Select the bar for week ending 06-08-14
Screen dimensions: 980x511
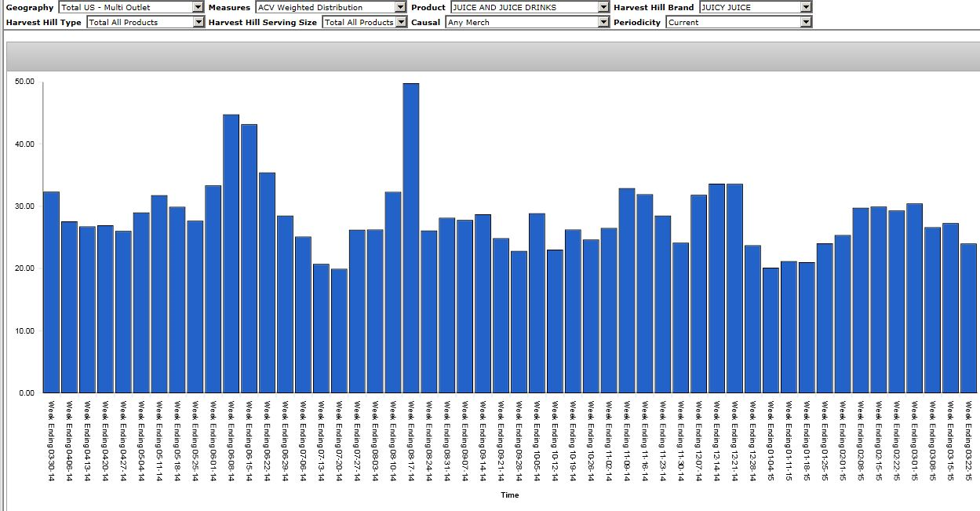click(x=231, y=254)
